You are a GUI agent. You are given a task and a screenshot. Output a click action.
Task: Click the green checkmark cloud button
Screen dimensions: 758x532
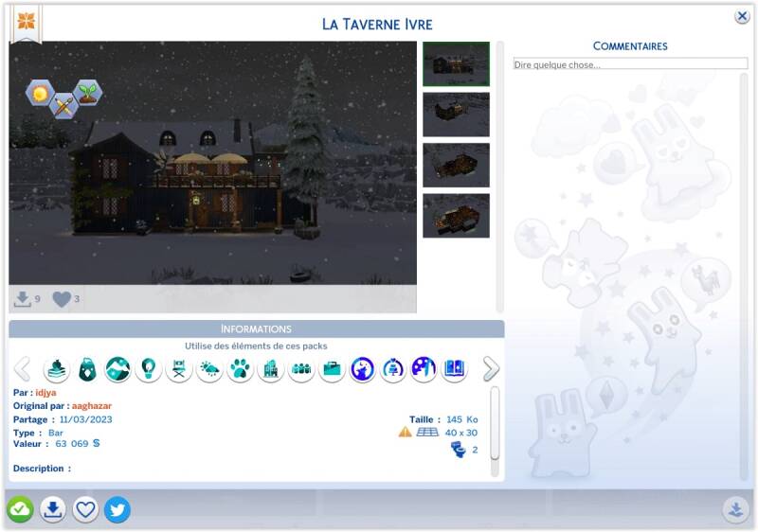20,509
